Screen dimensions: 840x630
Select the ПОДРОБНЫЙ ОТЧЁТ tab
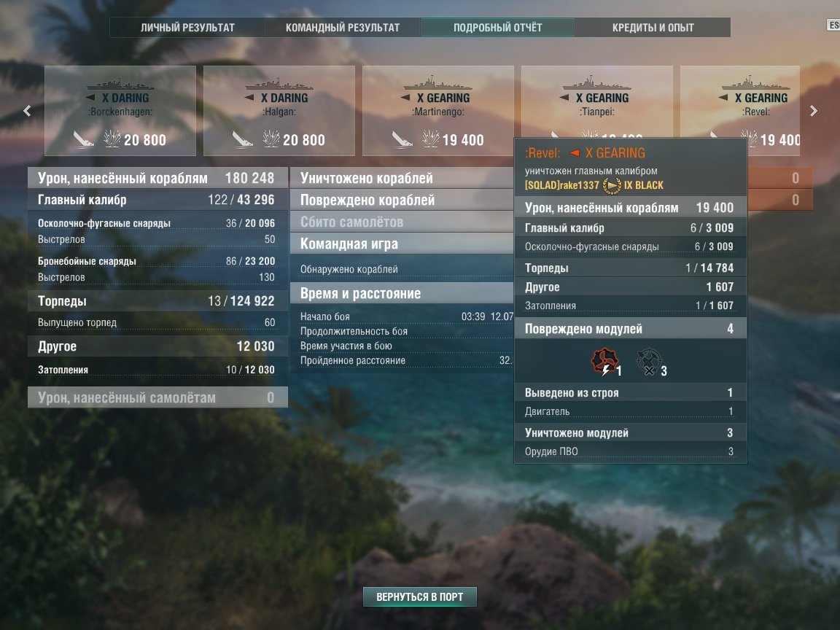point(498,27)
